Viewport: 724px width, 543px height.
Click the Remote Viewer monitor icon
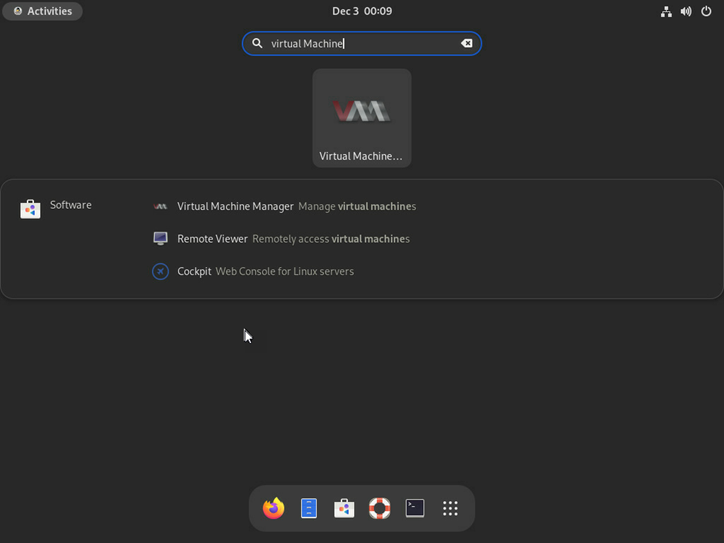pos(160,239)
